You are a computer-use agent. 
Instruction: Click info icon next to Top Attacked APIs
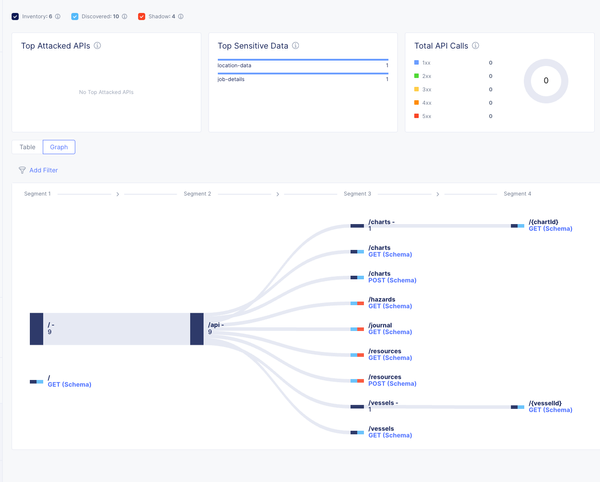pos(97,46)
